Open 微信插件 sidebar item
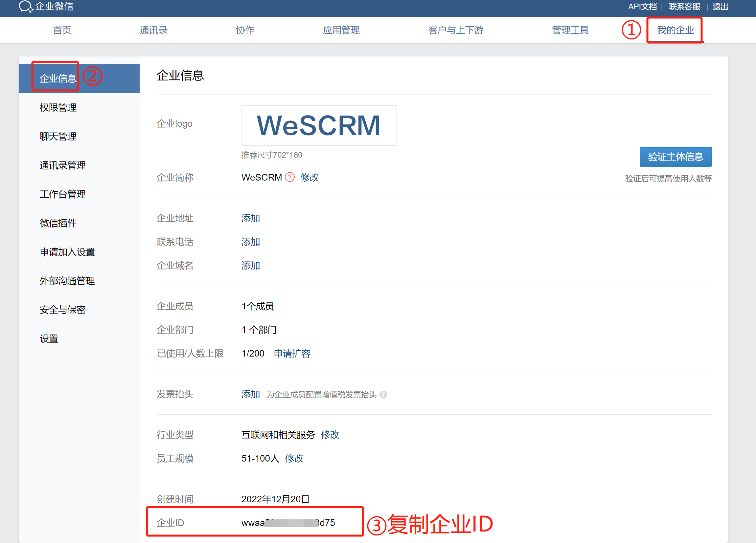The image size is (756, 543). (58, 223)
